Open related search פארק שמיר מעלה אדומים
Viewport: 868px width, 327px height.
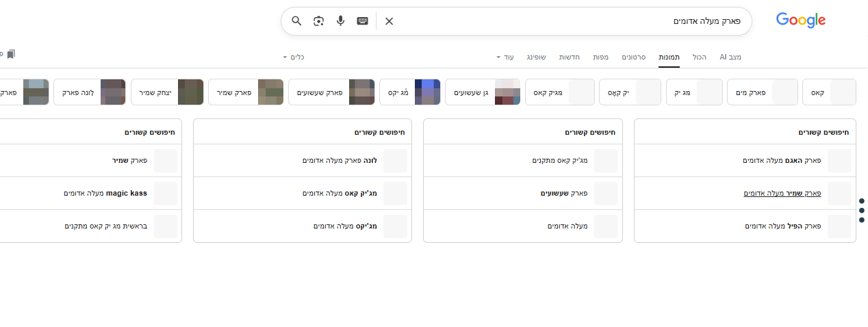[782, 194]
